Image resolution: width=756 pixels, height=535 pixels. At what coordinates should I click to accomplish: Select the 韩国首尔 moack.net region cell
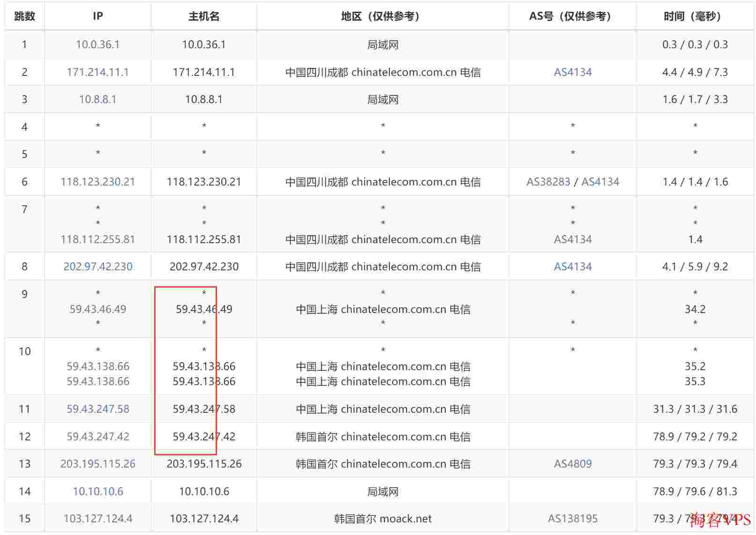click(x=383, y=519)
